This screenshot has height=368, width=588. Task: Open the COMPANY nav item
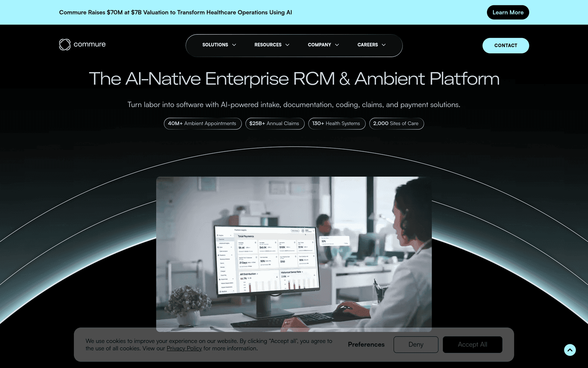coord(319,45)
